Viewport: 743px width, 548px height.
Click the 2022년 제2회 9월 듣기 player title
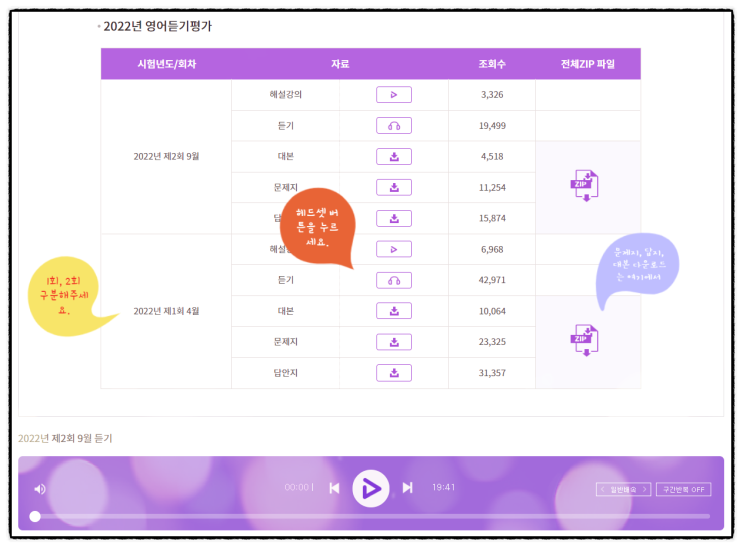[x=65, y=438]
